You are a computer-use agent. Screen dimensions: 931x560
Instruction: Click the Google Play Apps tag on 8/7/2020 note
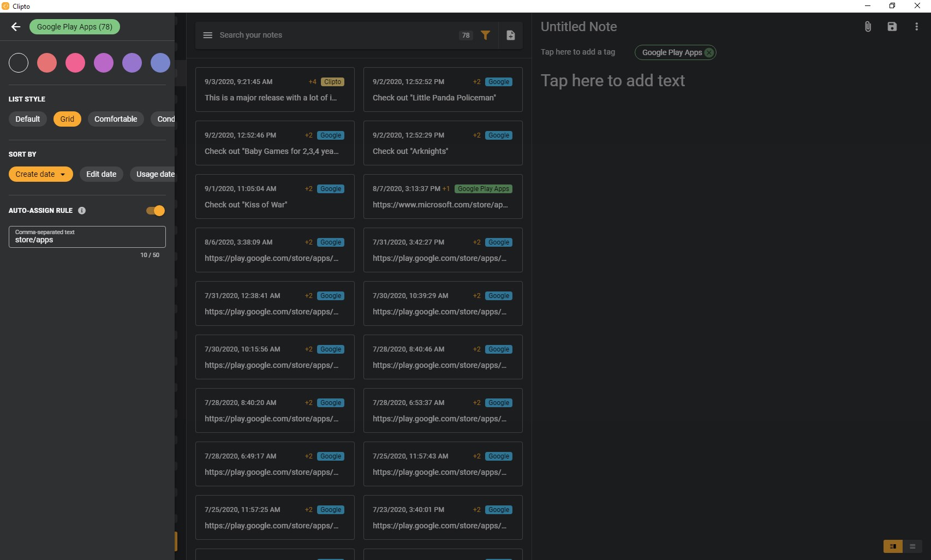click(484, 189)
